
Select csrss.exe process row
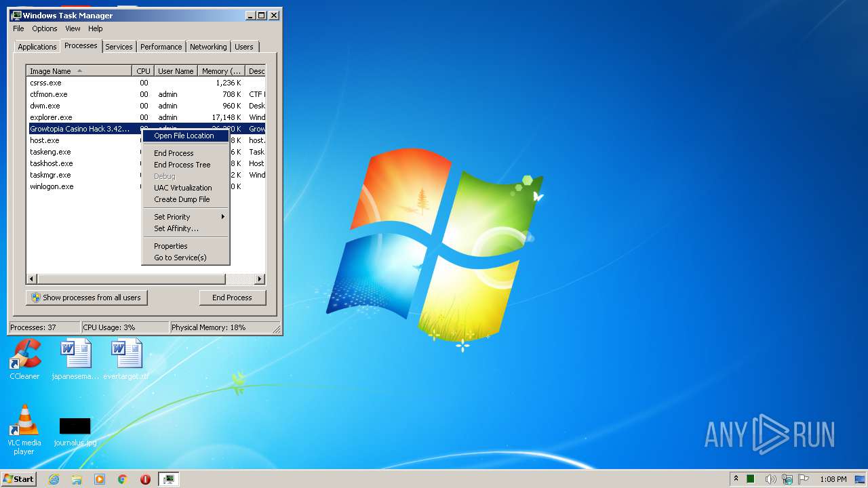[146, 83]
